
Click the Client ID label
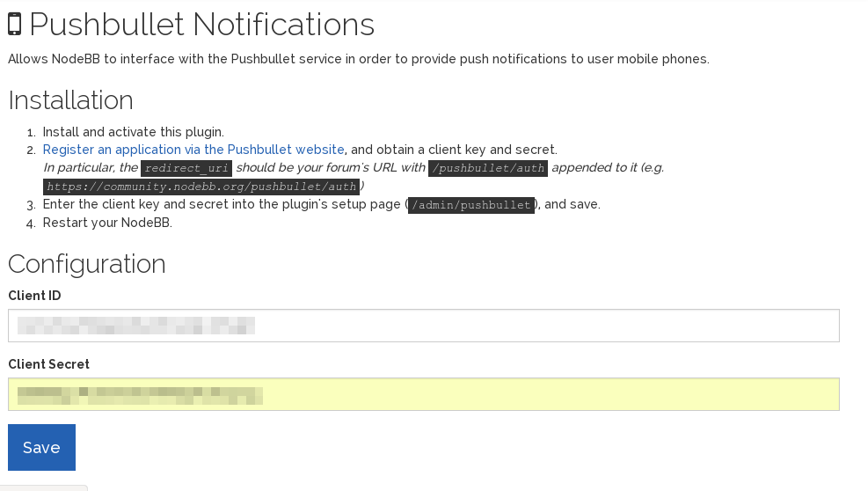tap(34, 296)
